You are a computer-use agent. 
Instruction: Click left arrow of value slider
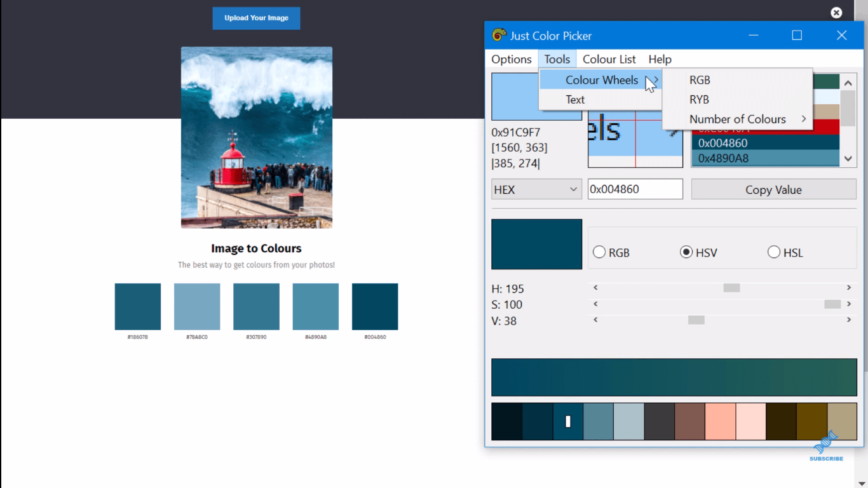(x=595, y=320)
